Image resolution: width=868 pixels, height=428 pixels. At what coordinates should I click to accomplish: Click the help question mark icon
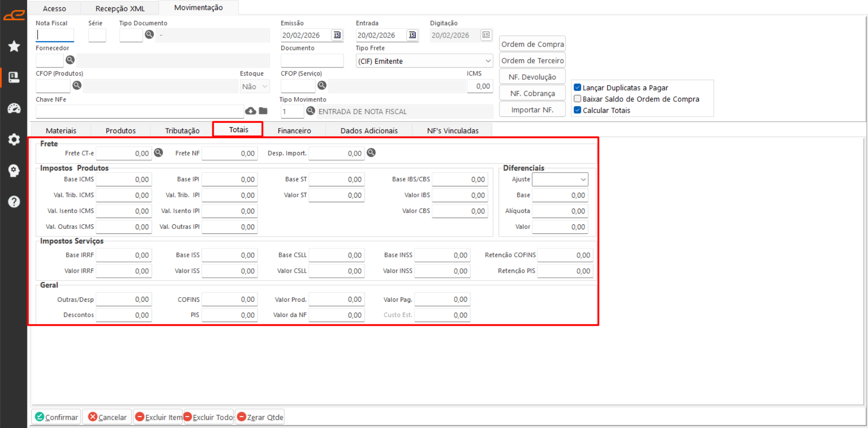14,201
